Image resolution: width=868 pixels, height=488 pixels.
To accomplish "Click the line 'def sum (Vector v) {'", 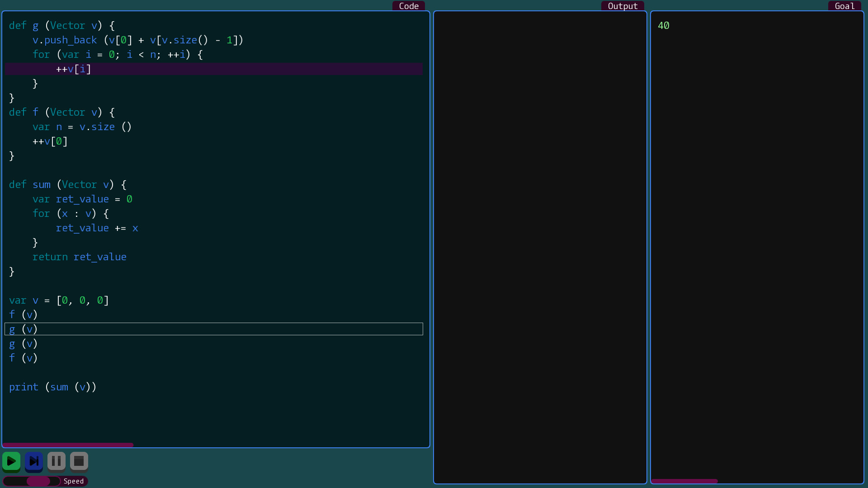I will (x=68, y=185).
